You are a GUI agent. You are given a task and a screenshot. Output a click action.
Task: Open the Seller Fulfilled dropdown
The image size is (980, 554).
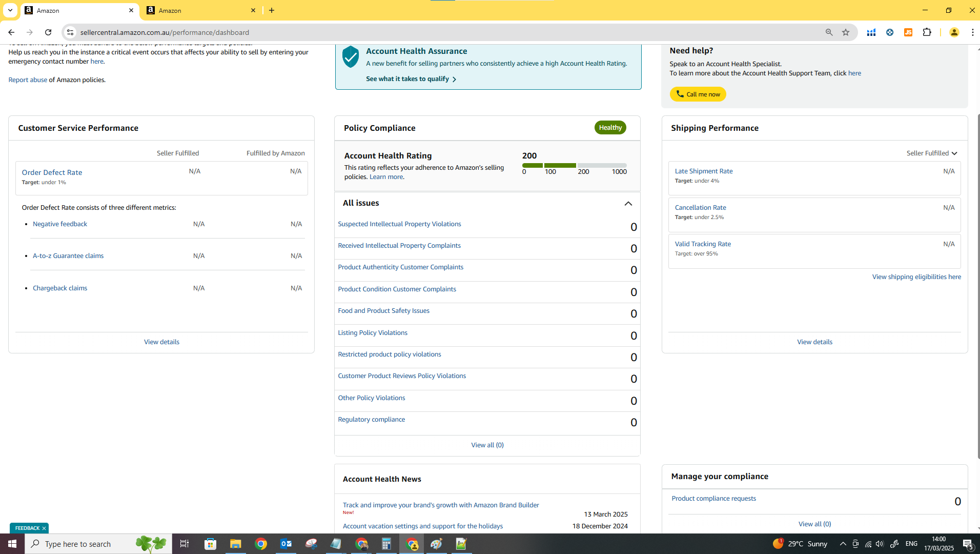click(x=932, y=153)
